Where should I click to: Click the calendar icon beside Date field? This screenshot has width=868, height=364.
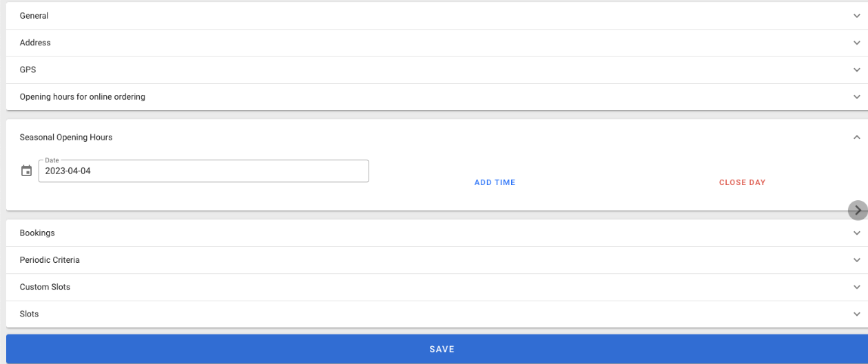pyautogui.click(x=26, y=171)
